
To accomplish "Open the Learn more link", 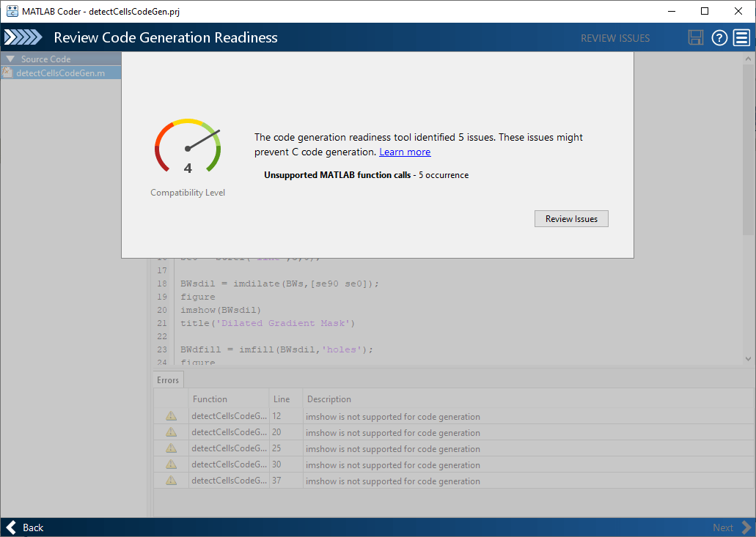I will pyautogui.click(x=405, y=152).
